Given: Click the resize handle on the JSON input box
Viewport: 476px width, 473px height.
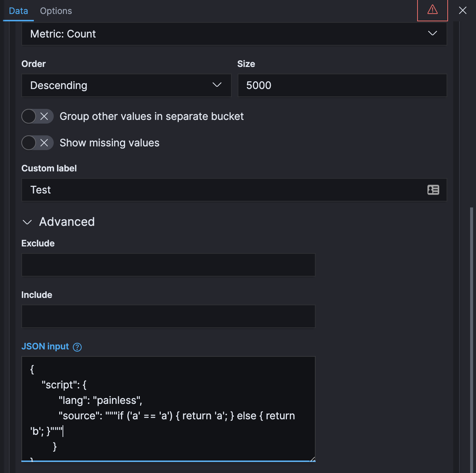Looking at the screenshot, I should 312,459.
